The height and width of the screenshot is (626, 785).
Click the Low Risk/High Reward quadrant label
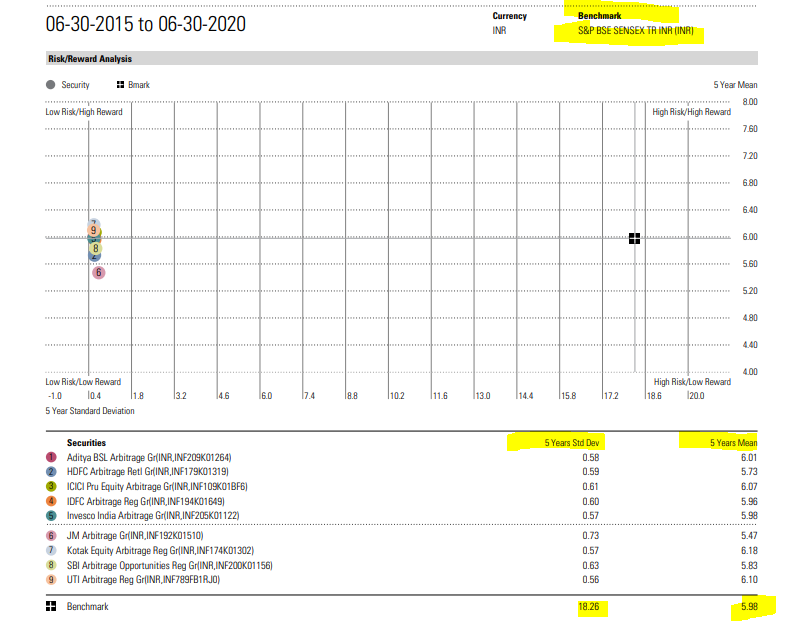(x=84, y=112)
